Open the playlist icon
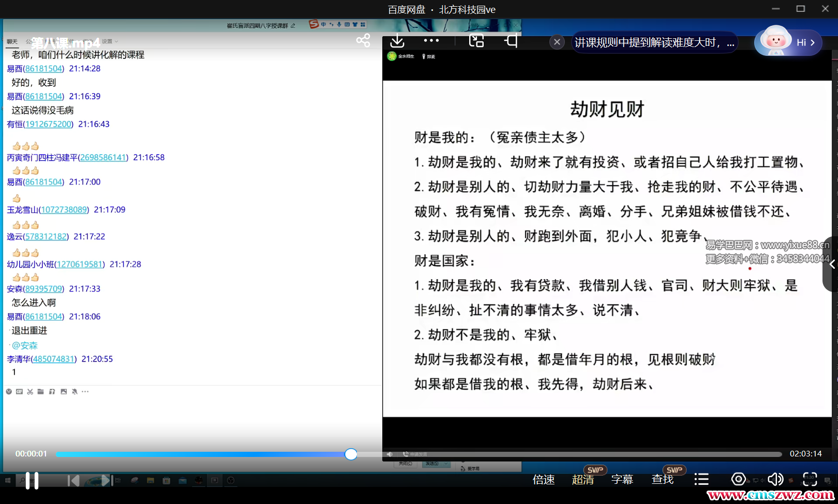 (x=701, y=480)
